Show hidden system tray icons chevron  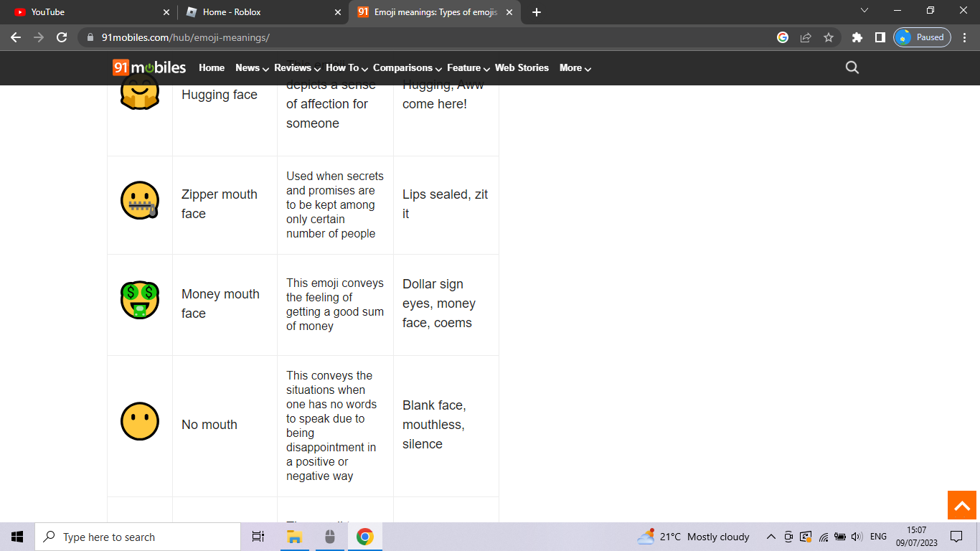coord(771,537)
